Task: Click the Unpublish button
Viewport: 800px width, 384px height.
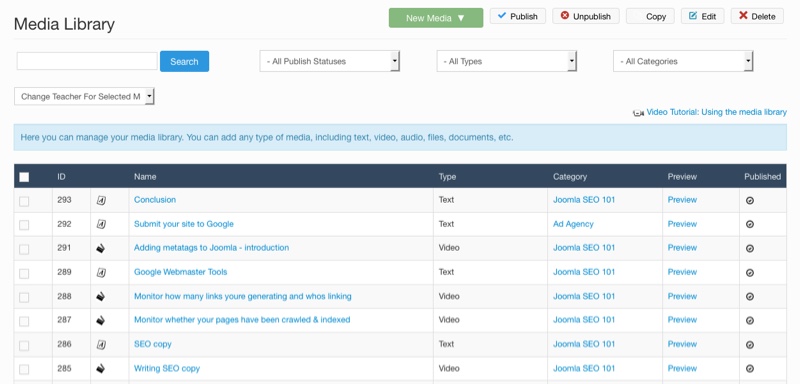Action: point(586,16)
